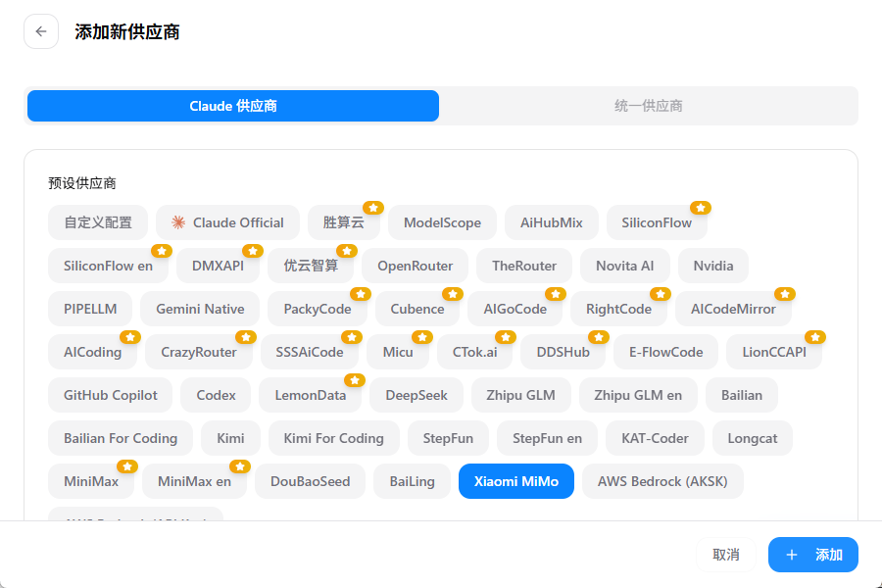Select SSSAiCode preset
This screenshot has width=882, height=588.
pyautogui.click(x=310, y=352)
